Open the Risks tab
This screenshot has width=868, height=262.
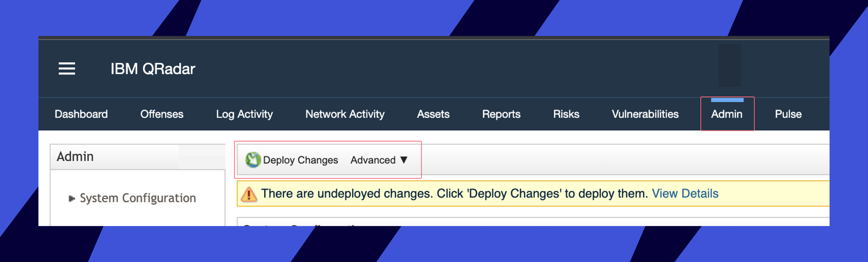click(566, 114)
